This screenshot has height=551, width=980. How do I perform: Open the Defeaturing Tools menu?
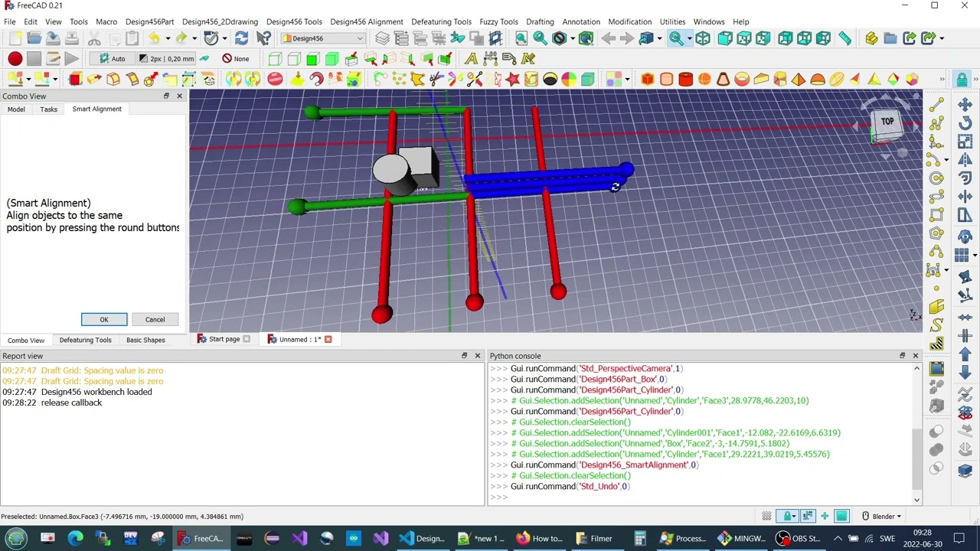click(x=441, y=21)
